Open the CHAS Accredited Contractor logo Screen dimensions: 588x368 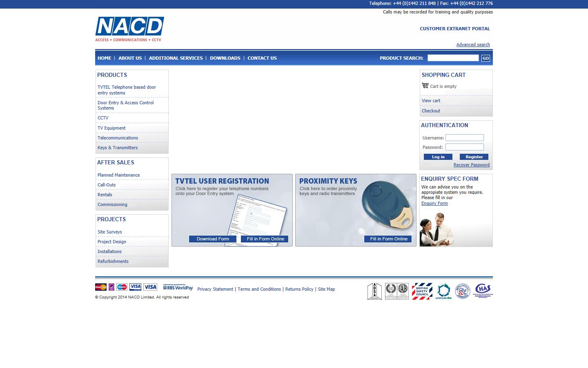point(483,291)
